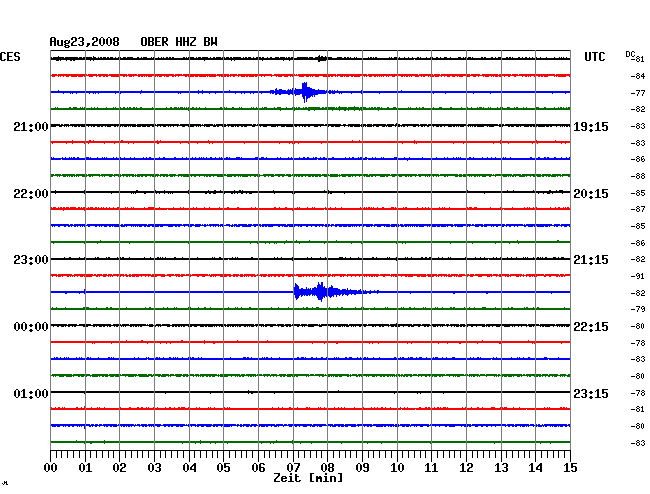Select the 23:00 local time label

coord(31,260)
